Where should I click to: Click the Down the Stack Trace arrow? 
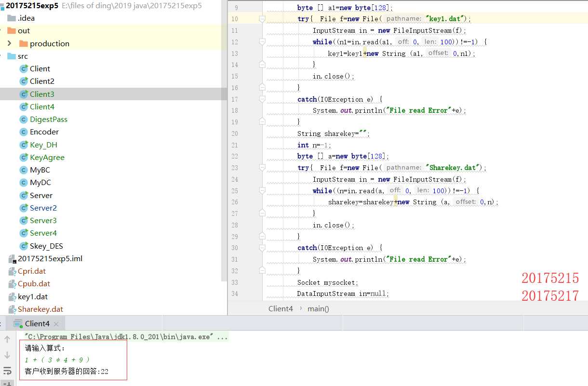[7, 355]
